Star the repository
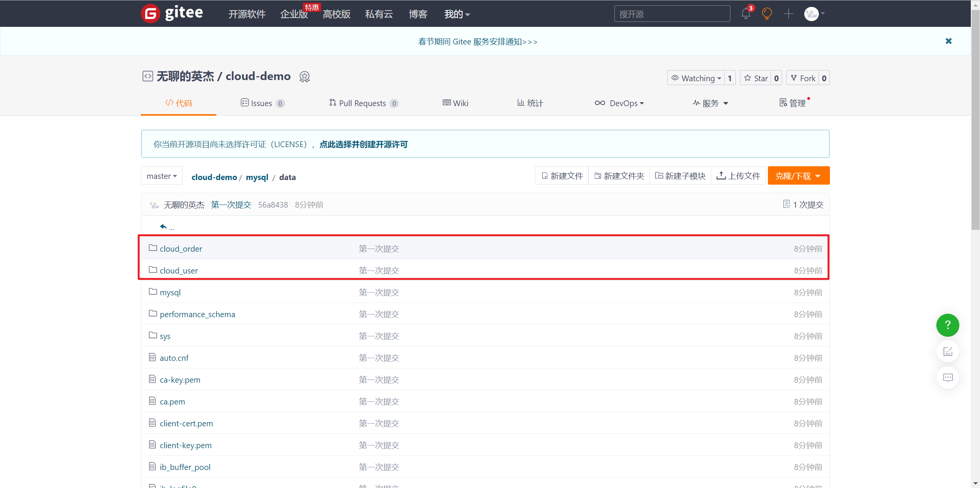 756,78
